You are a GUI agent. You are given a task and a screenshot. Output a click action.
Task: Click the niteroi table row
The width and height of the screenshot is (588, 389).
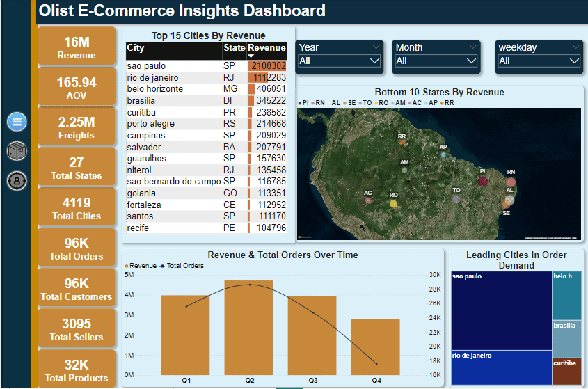coord(207,170)
